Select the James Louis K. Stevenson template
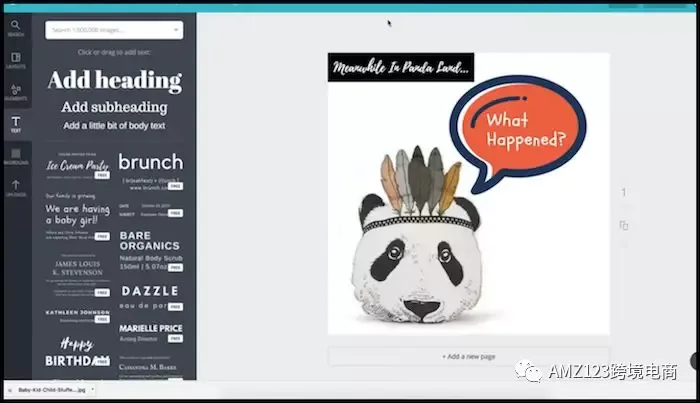 tap(77, 275)
